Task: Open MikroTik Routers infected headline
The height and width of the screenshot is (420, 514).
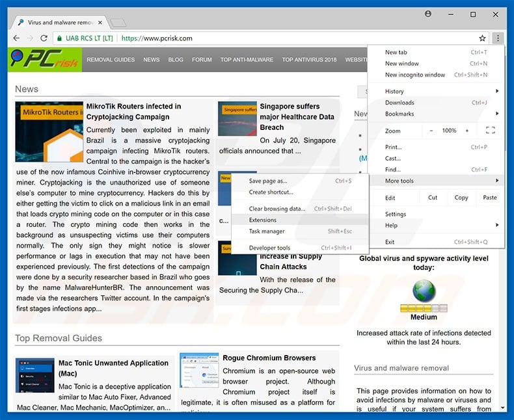Action: (134, 111)
